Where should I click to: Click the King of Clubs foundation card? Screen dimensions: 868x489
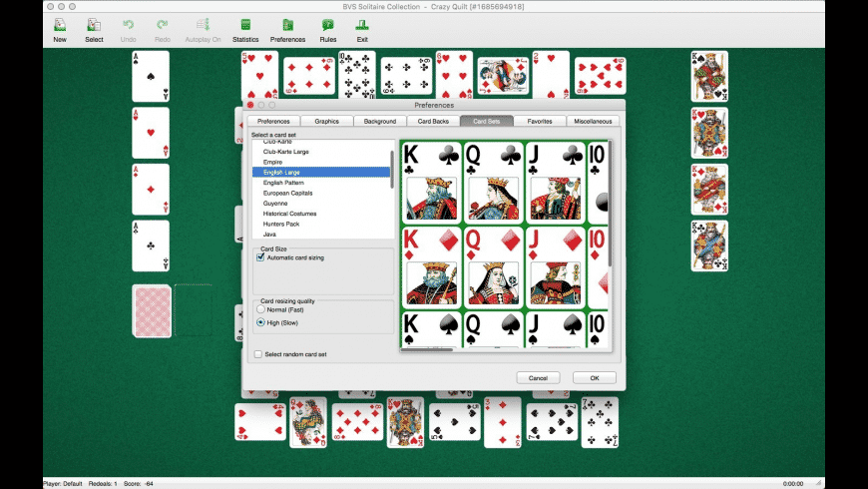(709, 245)
